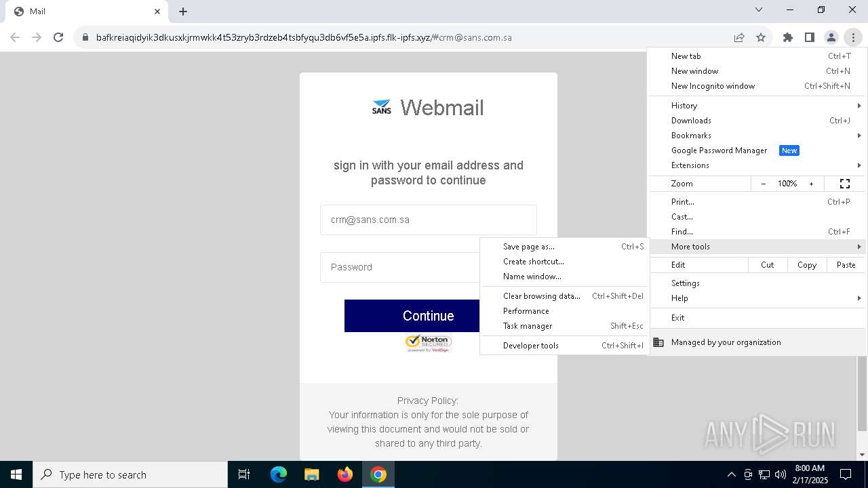Launch Firefox from the taskbar
Image resolution: width=868 pixels, height=488 pixels.
click(x=345, y=474)
